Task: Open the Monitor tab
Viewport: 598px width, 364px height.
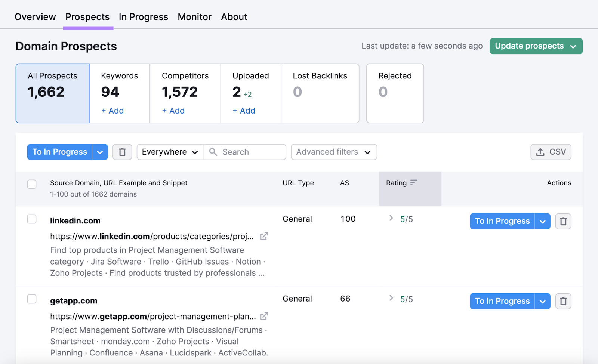Action: (194, 17)
